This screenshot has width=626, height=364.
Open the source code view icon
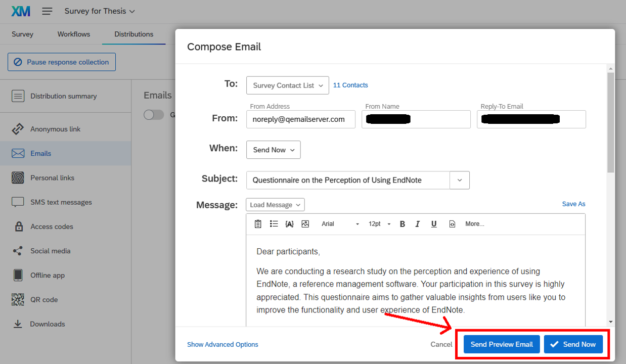452,224
